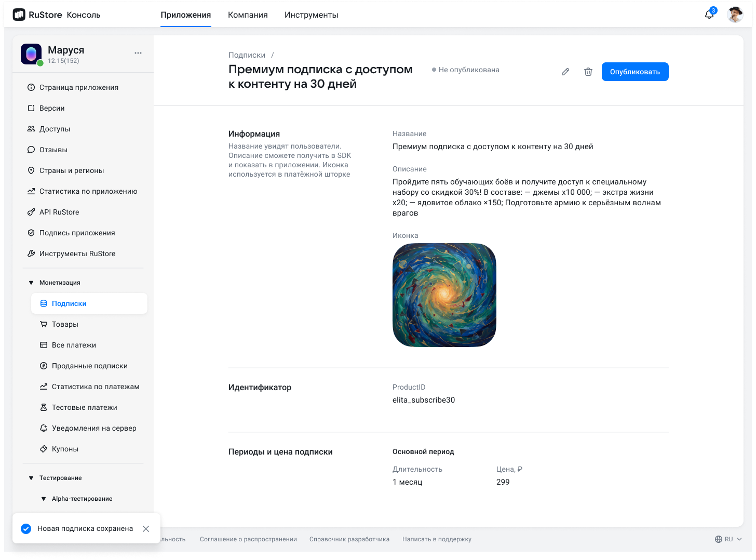Click Написать в поддержку link
This screenshot has height=560, width=756.
pos(437,539)
